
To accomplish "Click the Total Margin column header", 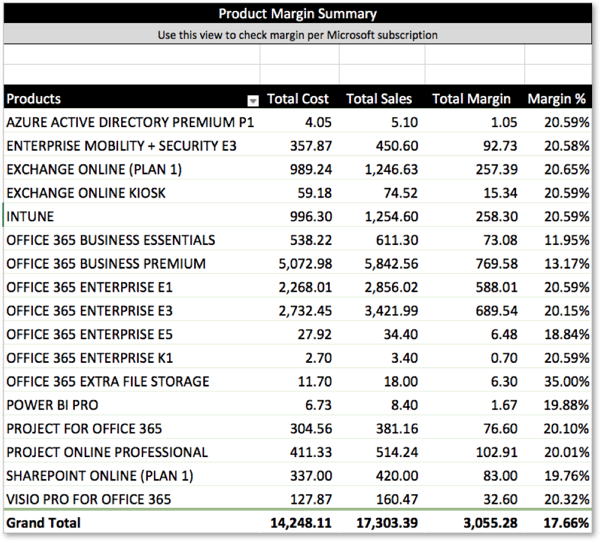I will [471, 99].
